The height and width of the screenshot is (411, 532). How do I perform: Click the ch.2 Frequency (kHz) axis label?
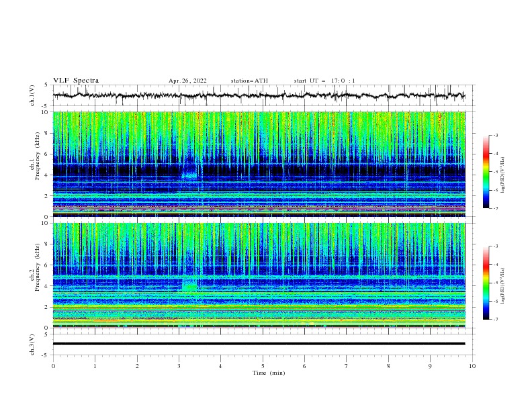pos(34,267)
